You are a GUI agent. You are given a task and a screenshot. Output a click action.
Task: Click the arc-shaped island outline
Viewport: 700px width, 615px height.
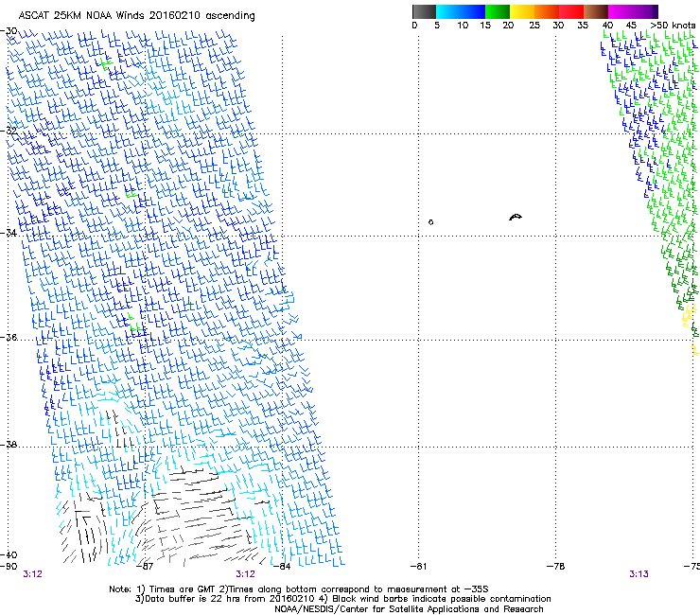pos(516,217)
